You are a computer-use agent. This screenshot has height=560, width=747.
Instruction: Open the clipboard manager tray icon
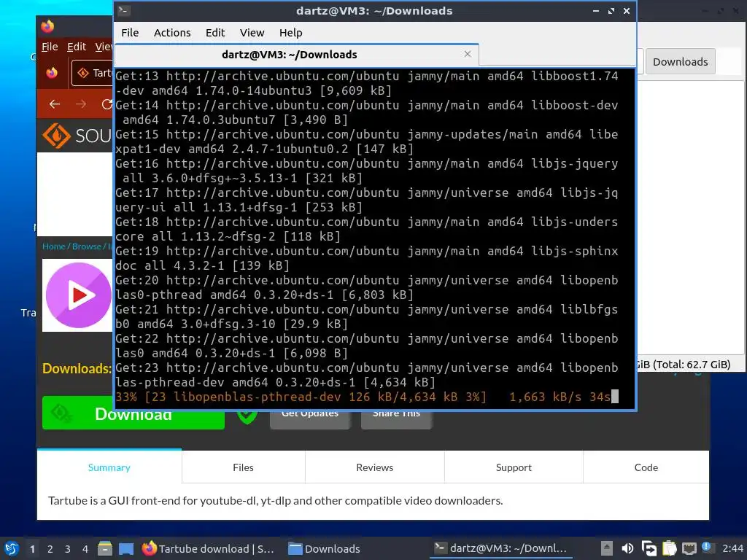(x=670, y=548)
